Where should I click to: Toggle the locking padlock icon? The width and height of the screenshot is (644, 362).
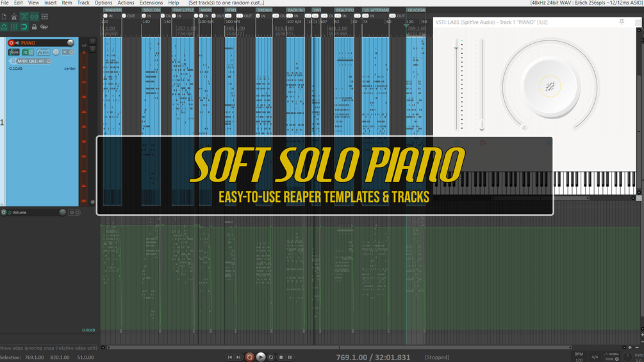pyautogui.click(x=34, y=27)
